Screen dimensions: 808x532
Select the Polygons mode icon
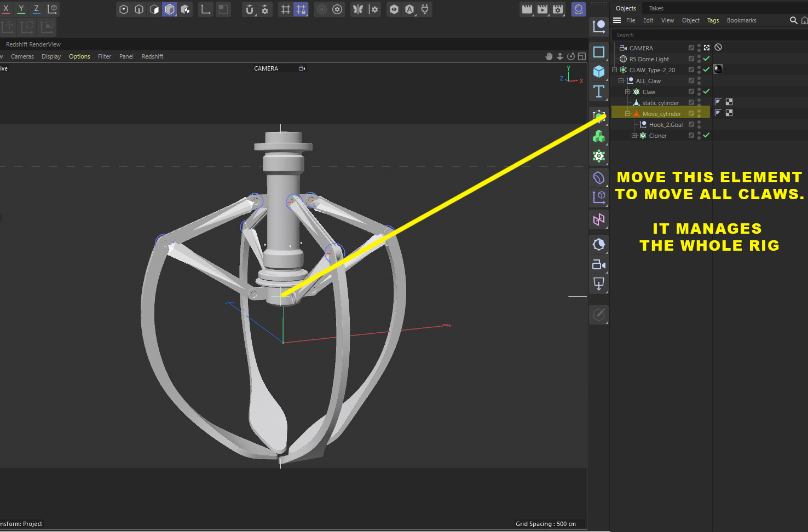[x=154, y=9]
